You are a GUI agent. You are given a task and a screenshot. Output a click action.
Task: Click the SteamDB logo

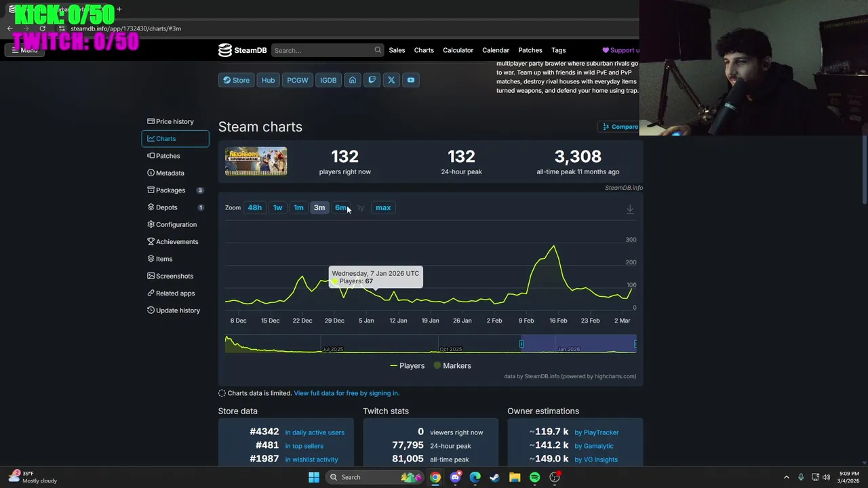tap(242, 50)
